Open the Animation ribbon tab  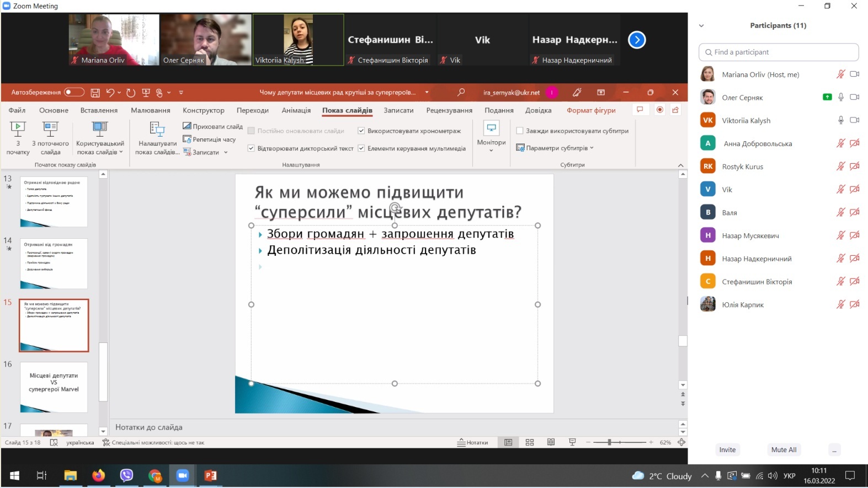(x=296, y=110)
